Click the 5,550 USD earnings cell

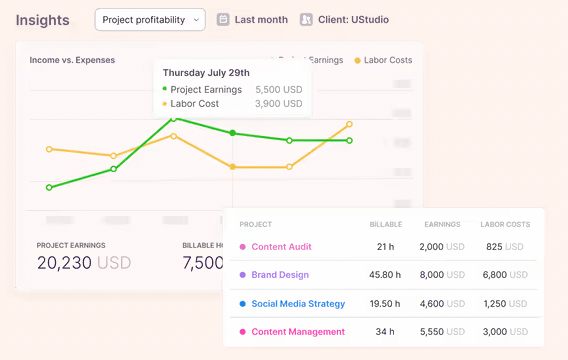442,332
